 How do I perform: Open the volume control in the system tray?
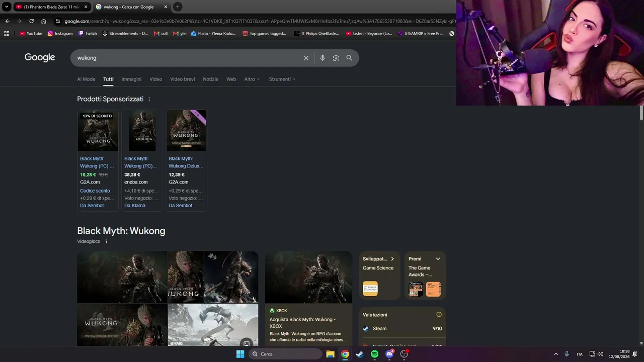[600, 354]
